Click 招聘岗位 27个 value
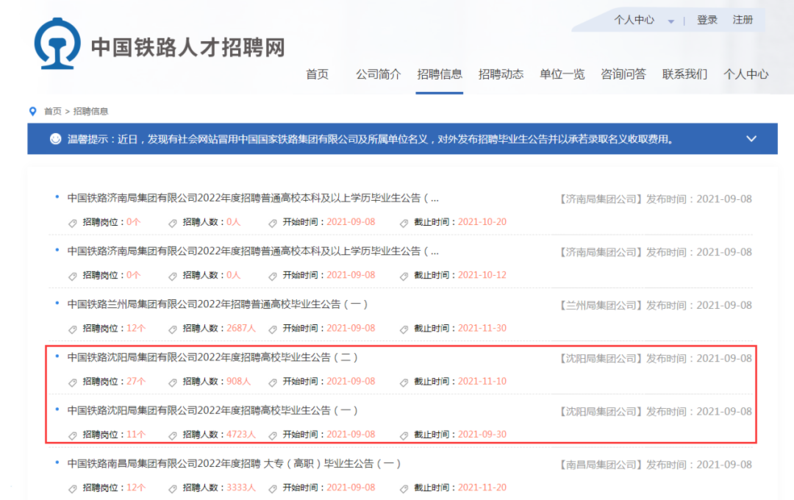794x500 pixels. [136, 381]
